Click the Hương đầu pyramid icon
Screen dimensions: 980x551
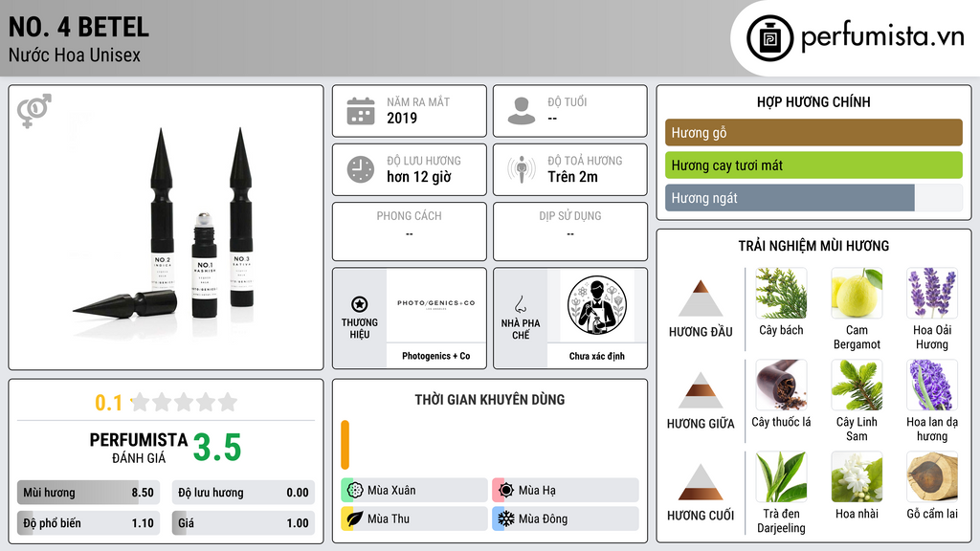(x=701, y=298)
